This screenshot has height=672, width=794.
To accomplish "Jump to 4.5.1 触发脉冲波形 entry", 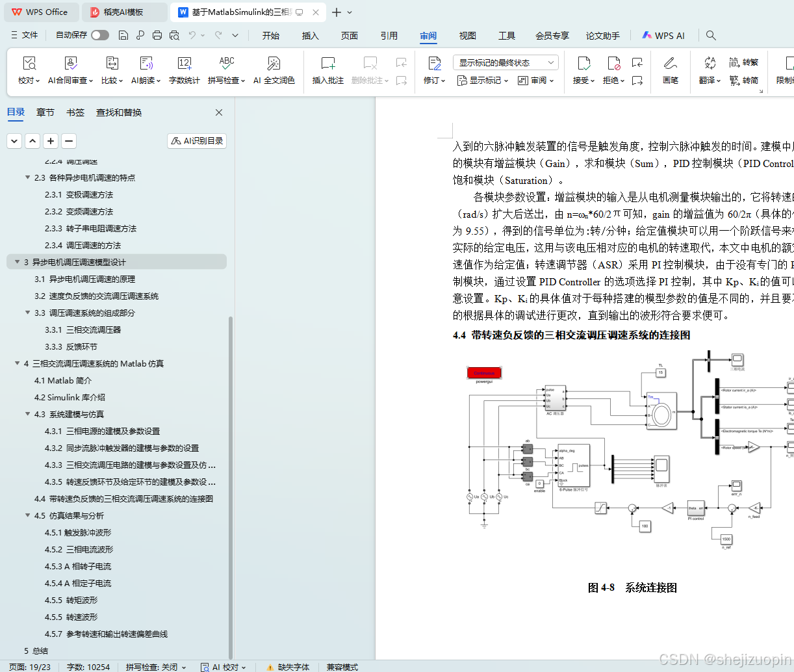I will [78, 532].
